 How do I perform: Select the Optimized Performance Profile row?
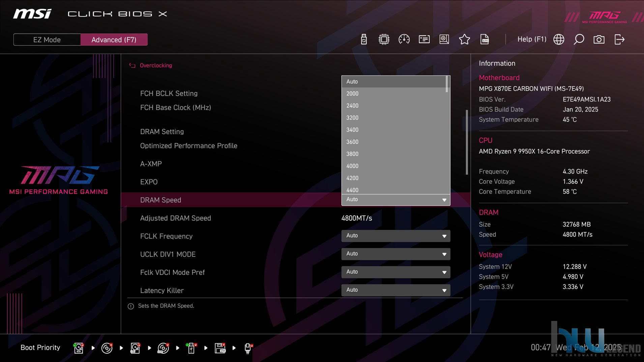tap(189, 146)
